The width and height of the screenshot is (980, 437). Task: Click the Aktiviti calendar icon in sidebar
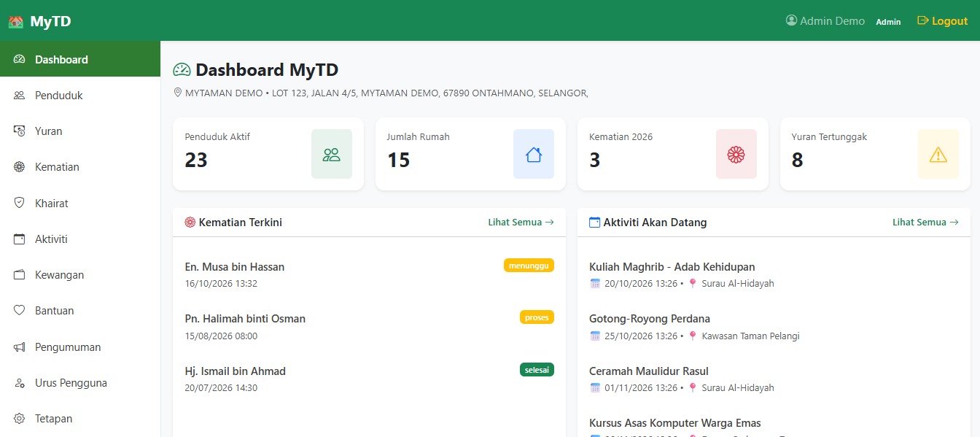[20, 239]
